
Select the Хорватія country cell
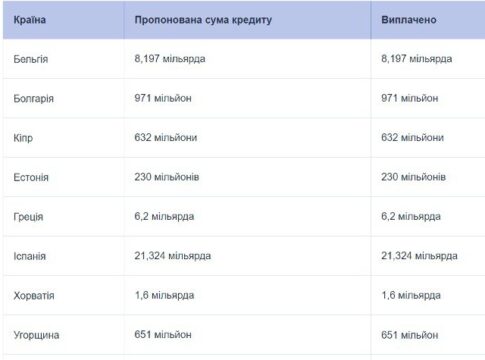tap(34, 296)
